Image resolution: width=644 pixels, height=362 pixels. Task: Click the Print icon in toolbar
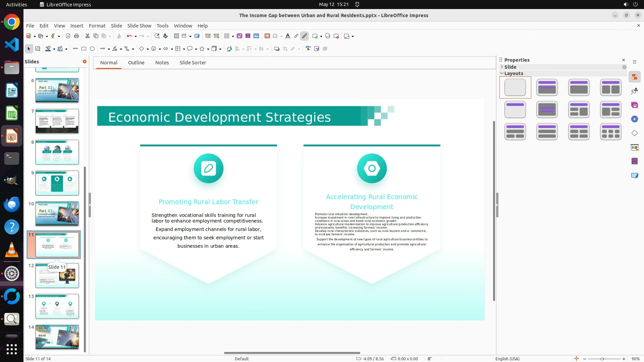(76, 36)
